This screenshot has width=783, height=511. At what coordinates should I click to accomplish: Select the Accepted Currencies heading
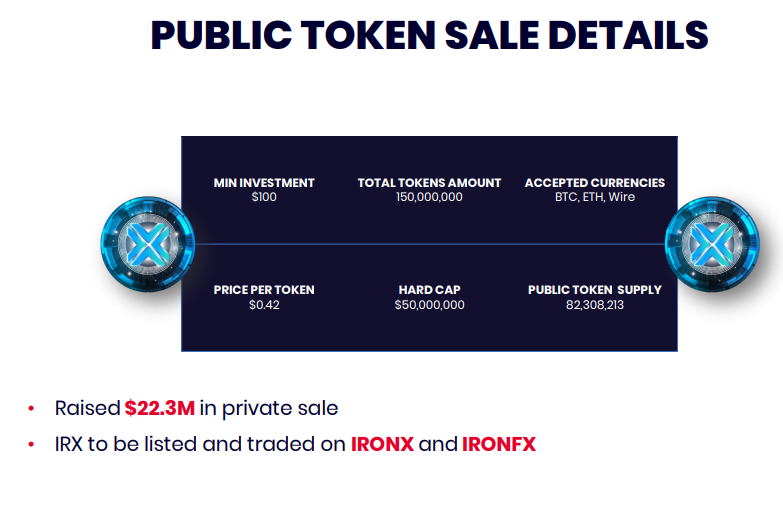(x=595, y=183)
